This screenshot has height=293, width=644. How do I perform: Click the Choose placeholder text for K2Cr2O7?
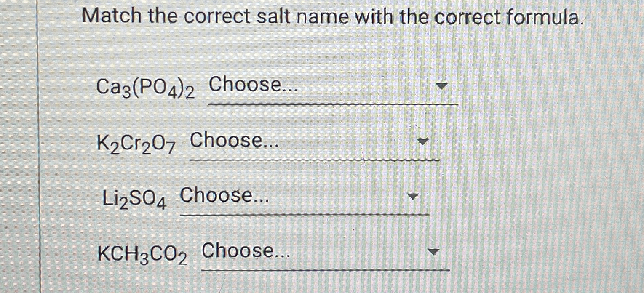(x=234, y=142)
